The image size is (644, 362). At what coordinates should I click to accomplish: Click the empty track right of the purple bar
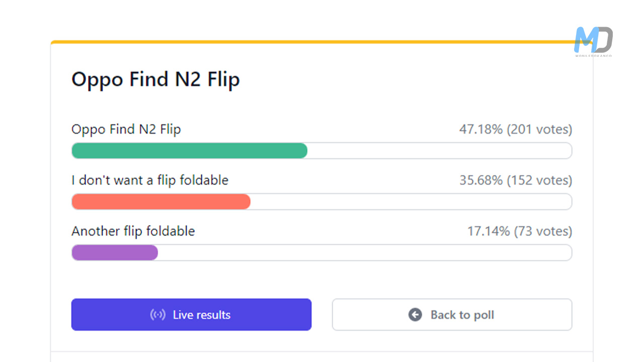pos(364,252)
